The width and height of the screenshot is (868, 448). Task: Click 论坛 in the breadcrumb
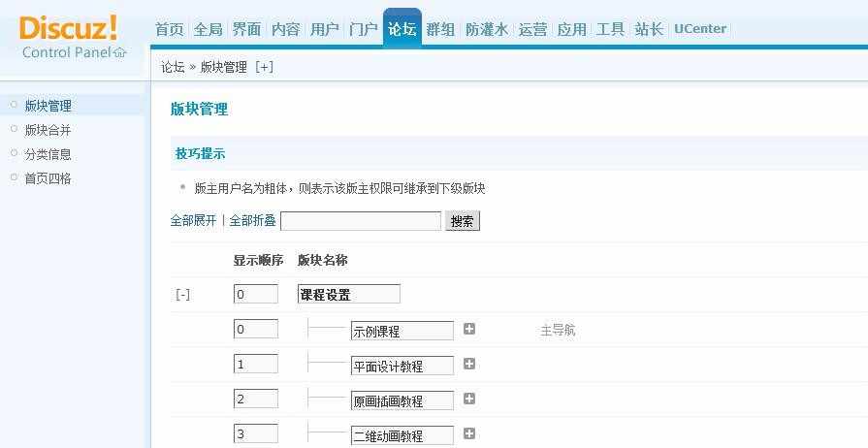173,68
